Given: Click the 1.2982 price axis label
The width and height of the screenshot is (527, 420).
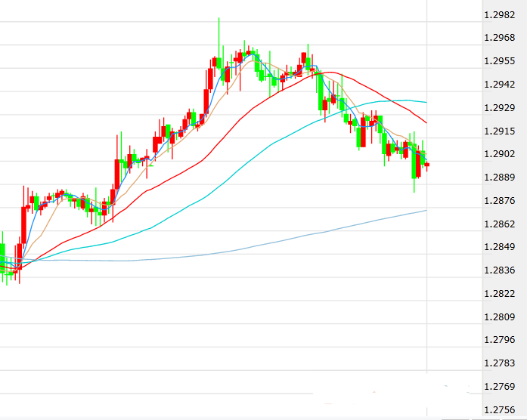Looking at the screenshot, I should 499,15.
